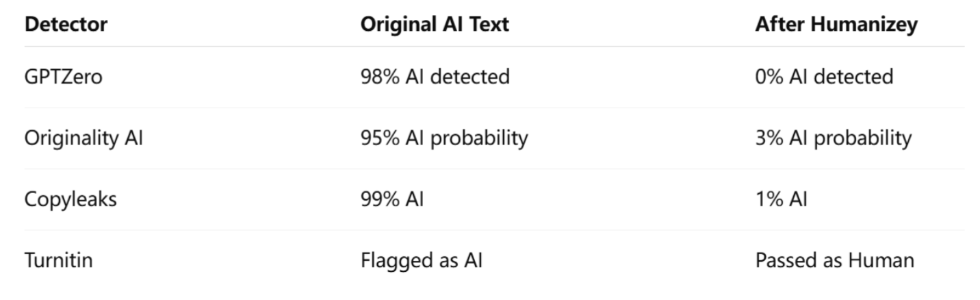Click the Flagged as AI cell
This screenshot has height=300, width=980.
tap(422, 260)
